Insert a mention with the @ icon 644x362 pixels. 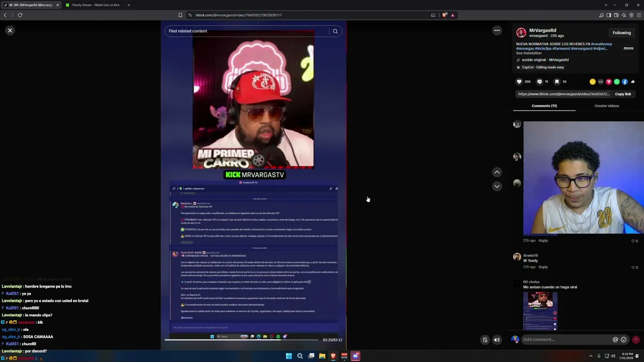[x=615, y=339]
